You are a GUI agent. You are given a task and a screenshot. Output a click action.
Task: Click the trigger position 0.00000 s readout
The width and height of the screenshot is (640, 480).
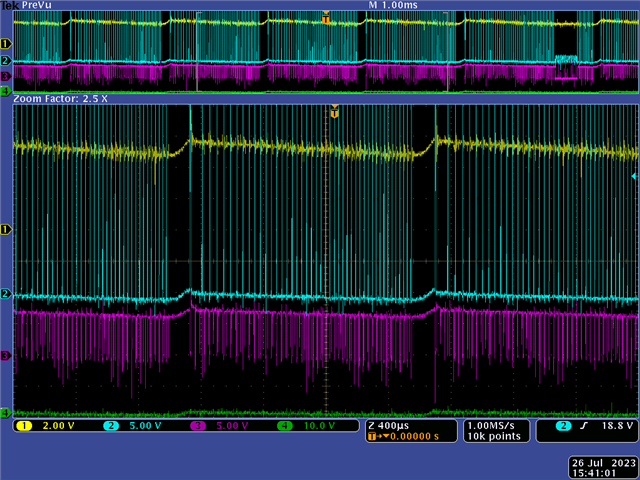[x=414, y=436]
